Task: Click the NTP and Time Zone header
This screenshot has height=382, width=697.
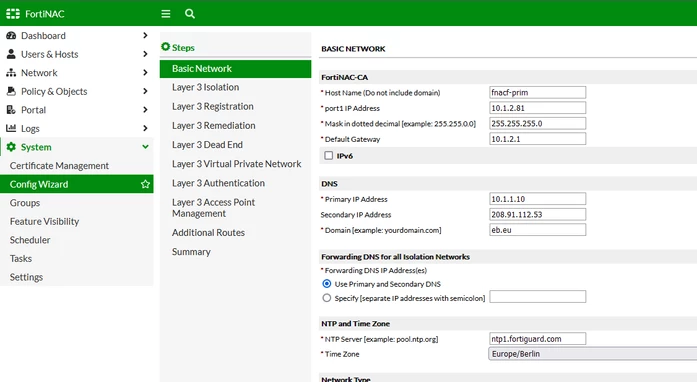Action: (x=355, y=324)
